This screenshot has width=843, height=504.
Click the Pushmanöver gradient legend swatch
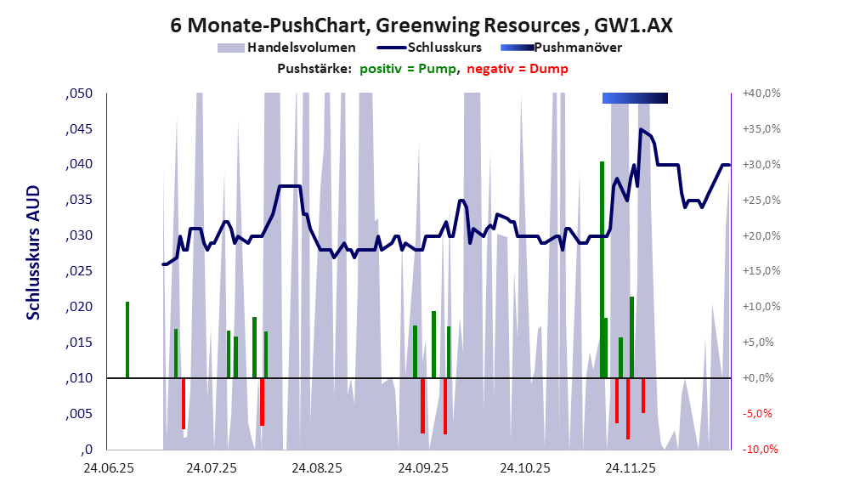coord(517,48)
